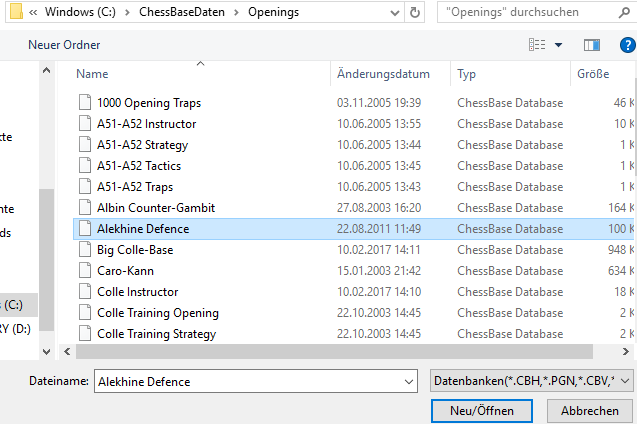Select the A51-A52 Traps file icon

[x=85, y=187]
